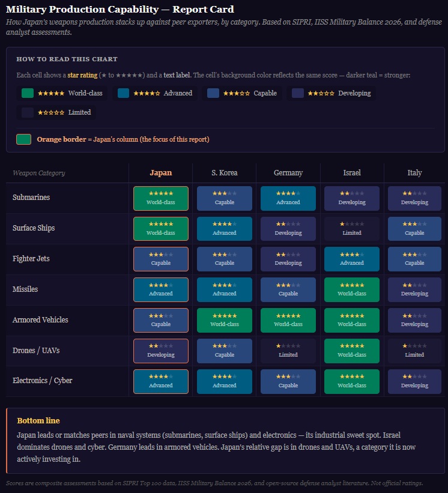Screen dimensions: 448x493
Task: Click the Limited legend color swatch
Action: click(x=27, y=112)
